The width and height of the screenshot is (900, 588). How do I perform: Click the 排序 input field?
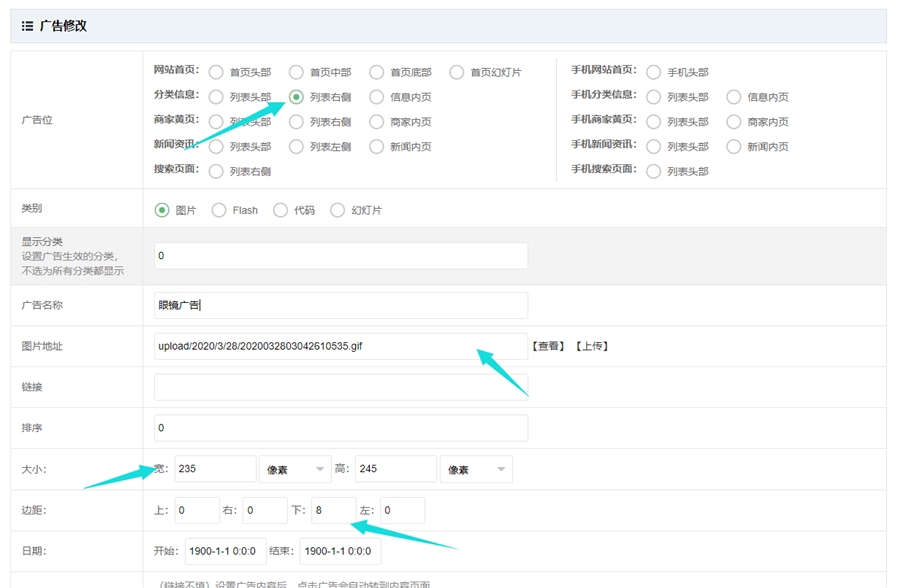pos(340,428)
